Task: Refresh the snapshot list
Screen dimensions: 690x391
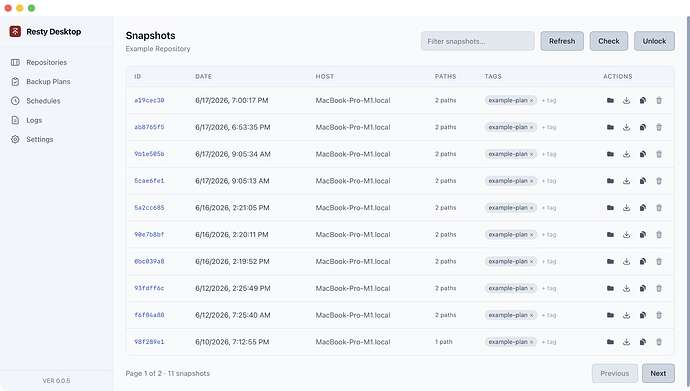Action: [562, 41]
